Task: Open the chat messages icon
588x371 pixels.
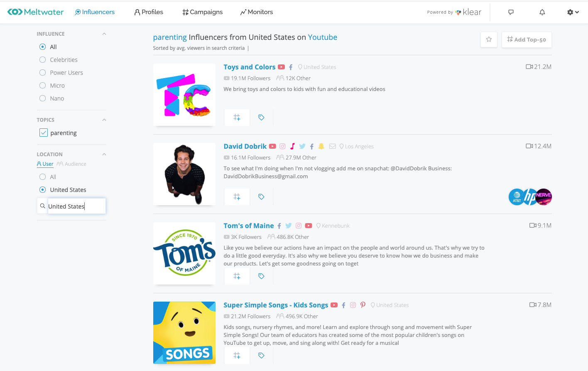Action: 511,12
